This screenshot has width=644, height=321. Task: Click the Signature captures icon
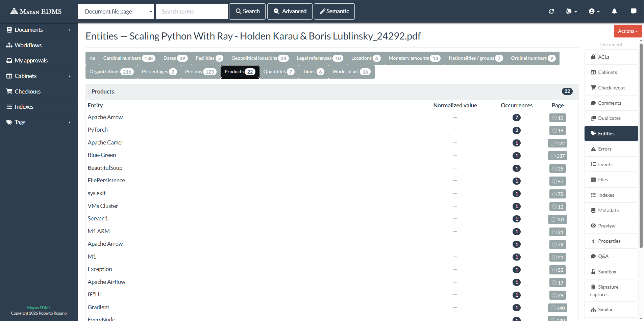593,287
